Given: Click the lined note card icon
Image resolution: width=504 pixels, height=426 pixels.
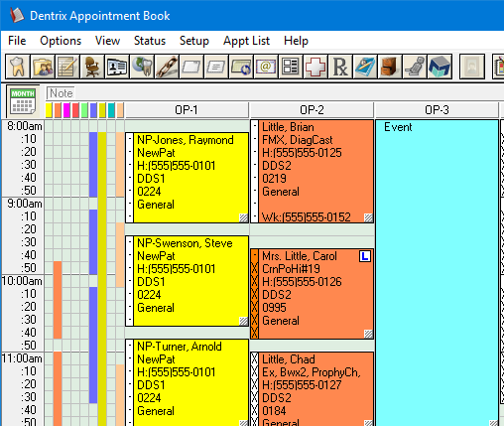Looking at the screenshot, I should [216, 67].
